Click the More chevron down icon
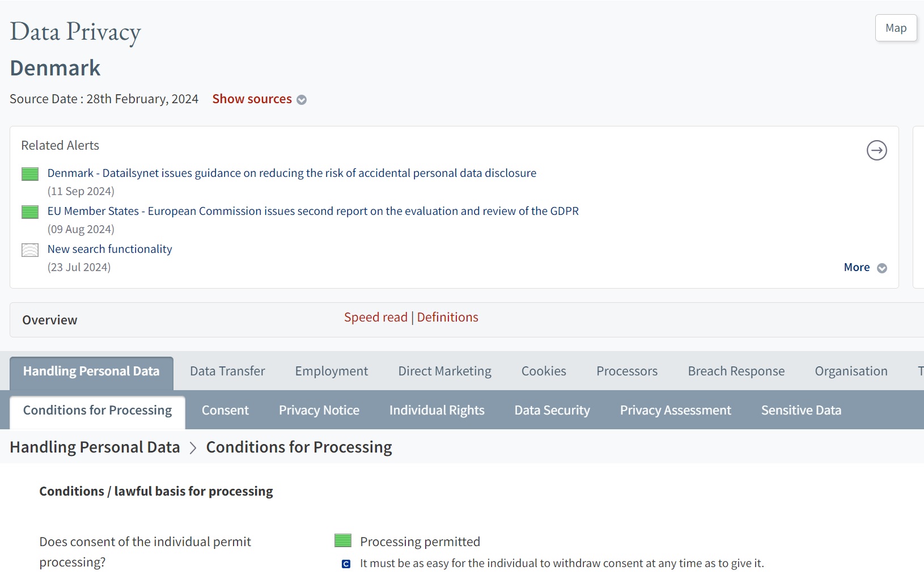The image size is (924, 579). [882, 268]
